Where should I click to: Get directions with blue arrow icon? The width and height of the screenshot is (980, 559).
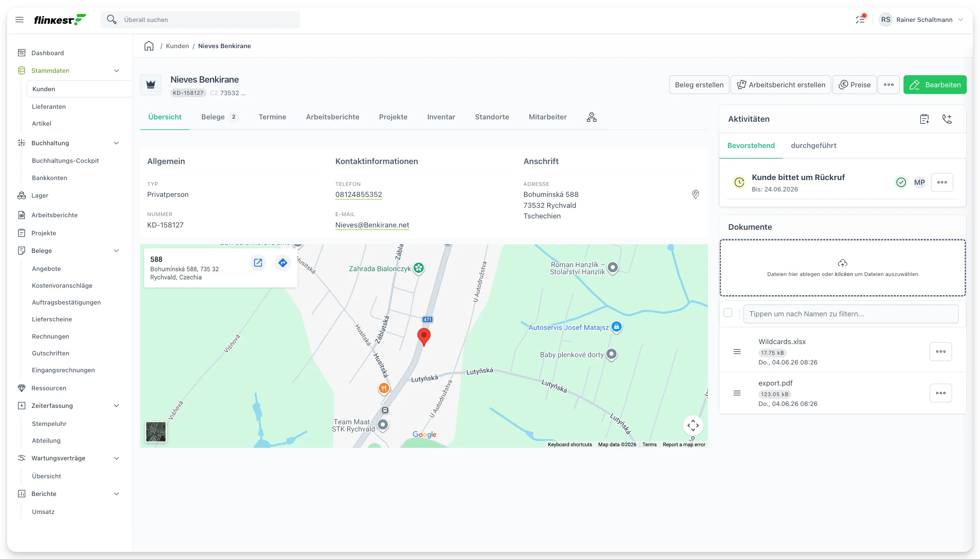point(283,263)
